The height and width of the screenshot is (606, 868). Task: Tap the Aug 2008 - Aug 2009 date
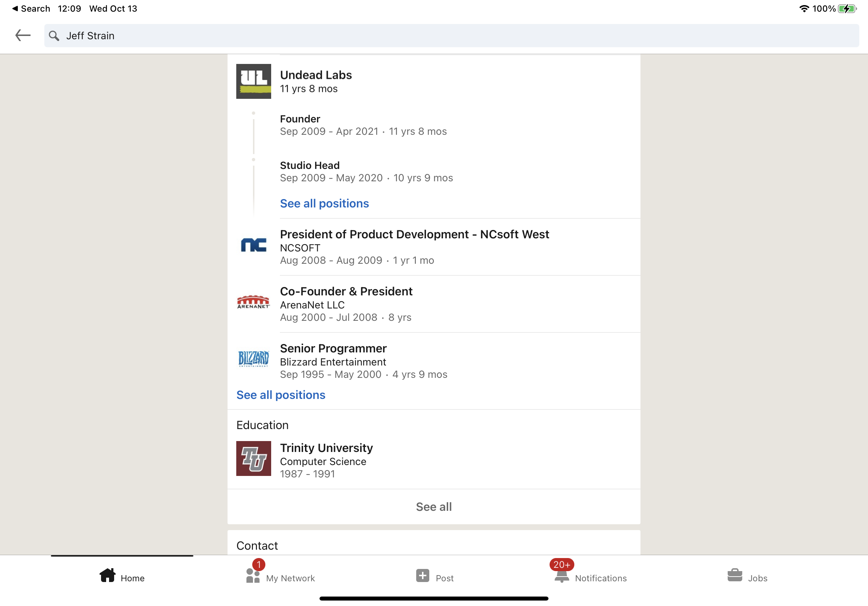tap(331, 261)
